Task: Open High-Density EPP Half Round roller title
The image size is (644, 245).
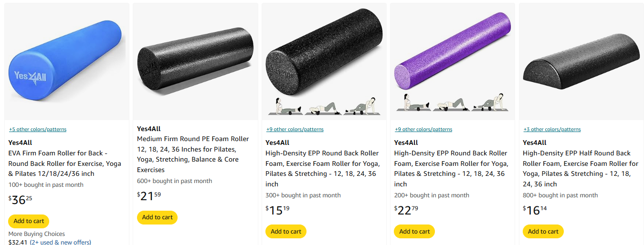Action: pyautogui.click(x=580, y=168)
